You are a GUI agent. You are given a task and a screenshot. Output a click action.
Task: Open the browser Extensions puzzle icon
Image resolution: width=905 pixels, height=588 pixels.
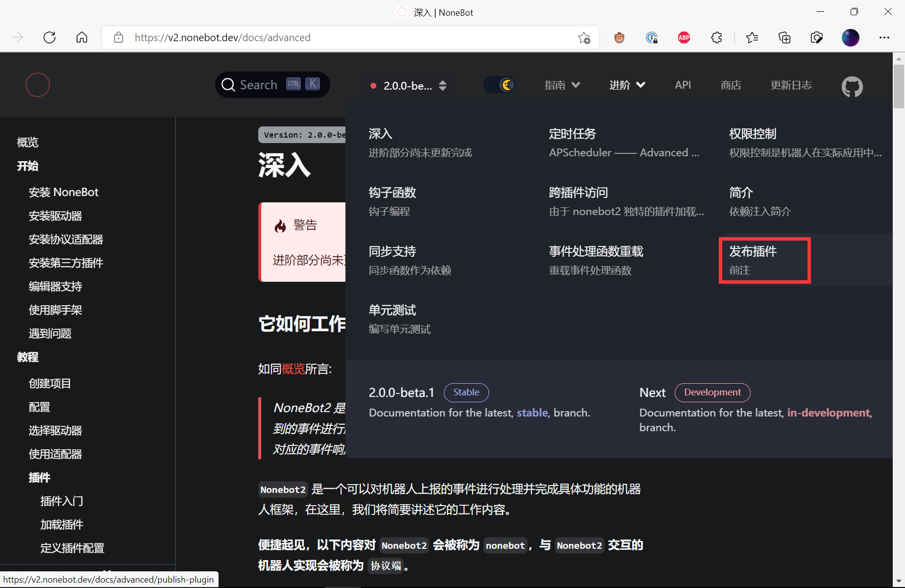(716, 37)
